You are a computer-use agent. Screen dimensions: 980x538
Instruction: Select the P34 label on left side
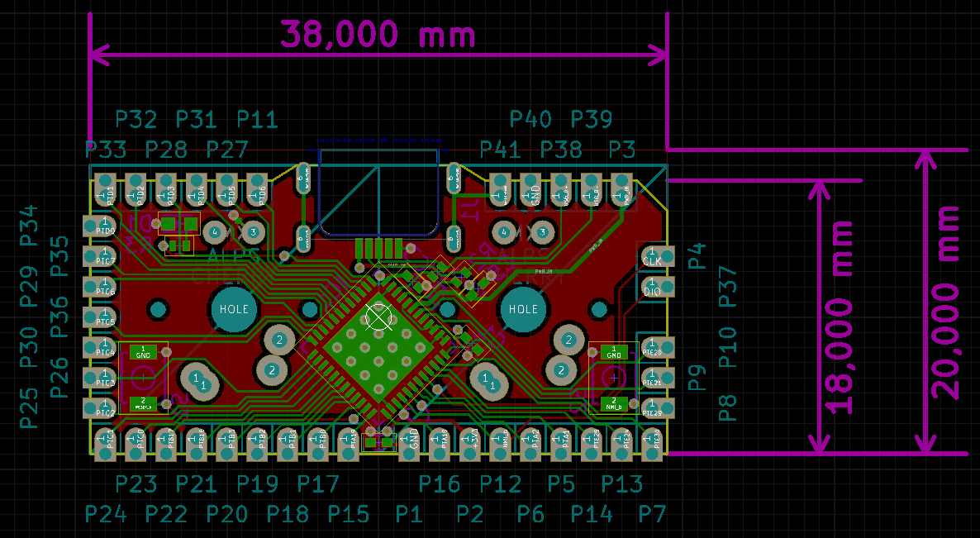tap(29, 226)
